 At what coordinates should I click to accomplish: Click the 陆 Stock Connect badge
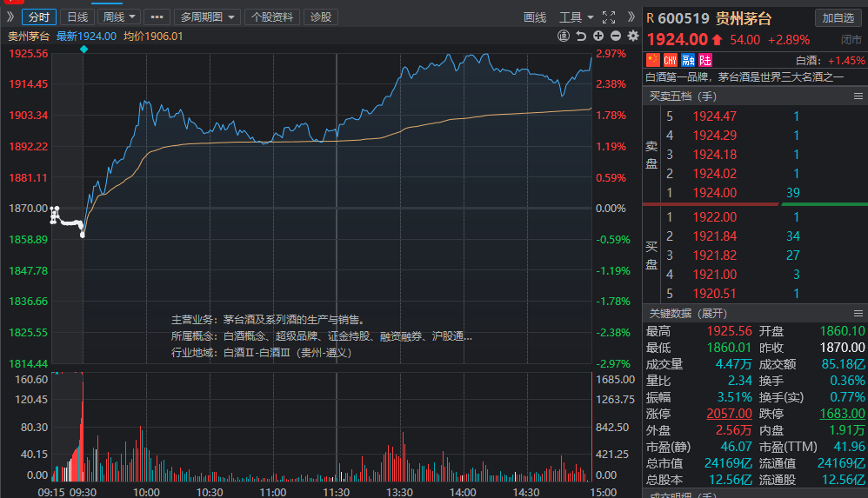pyautogui.click(x=705, y=60)
